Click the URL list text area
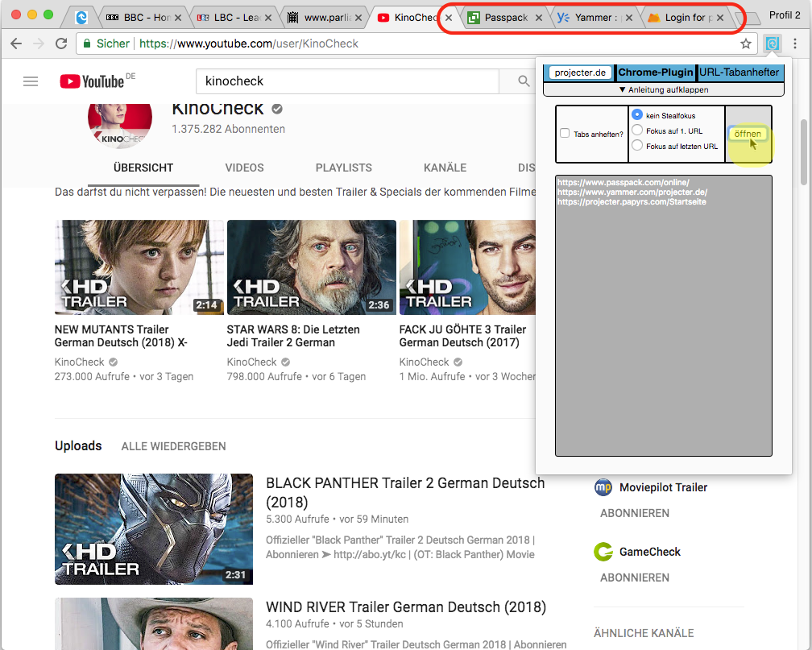The width and height of the screenshot is (812, 650). coord(663,322)
